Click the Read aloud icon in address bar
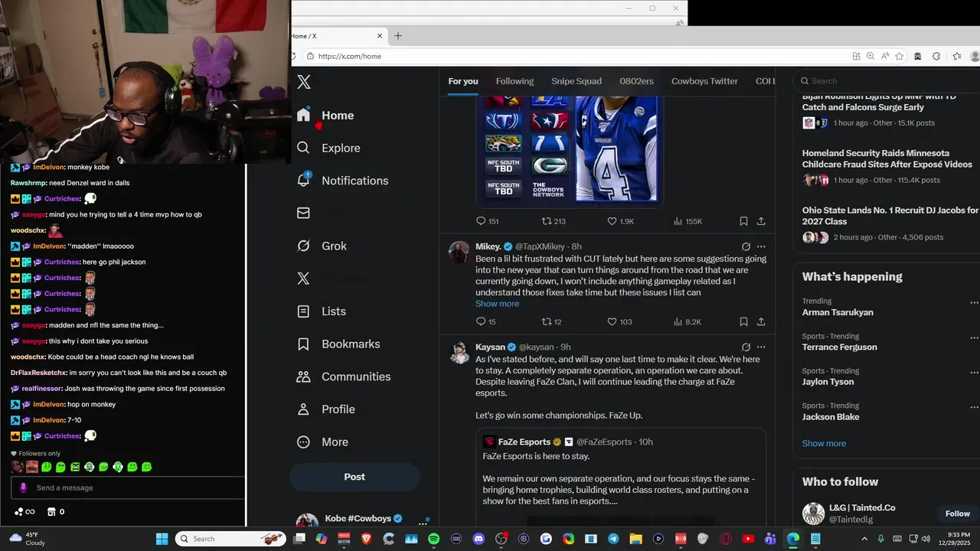 coord(884,56)
